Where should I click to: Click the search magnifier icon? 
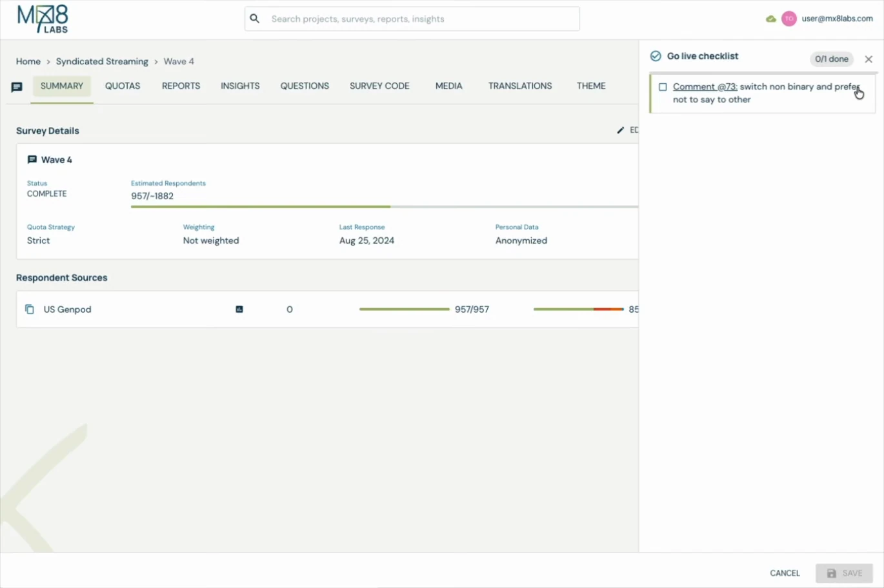click(255, 19)
